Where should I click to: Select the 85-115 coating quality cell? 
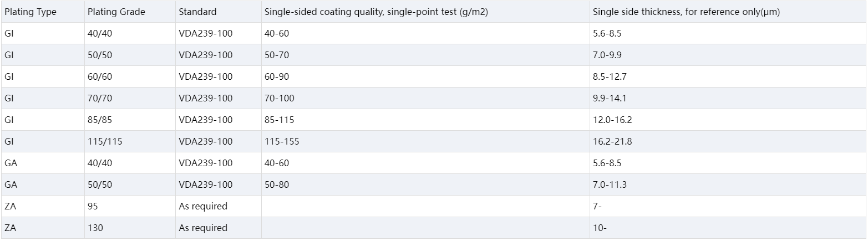coord(279,120)
